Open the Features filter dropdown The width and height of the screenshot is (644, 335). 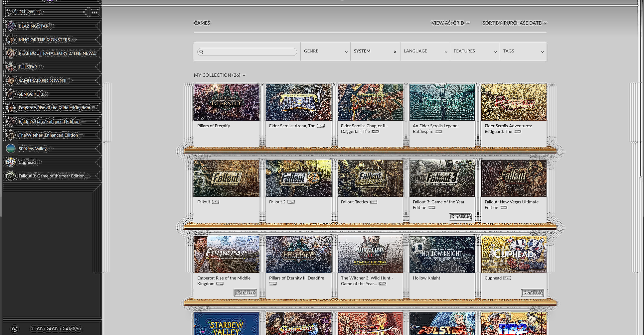pos(475,51)
